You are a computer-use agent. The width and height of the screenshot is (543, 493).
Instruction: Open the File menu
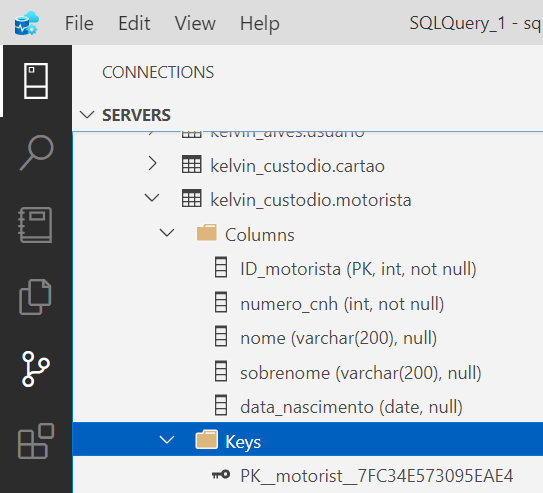[79, 24]
